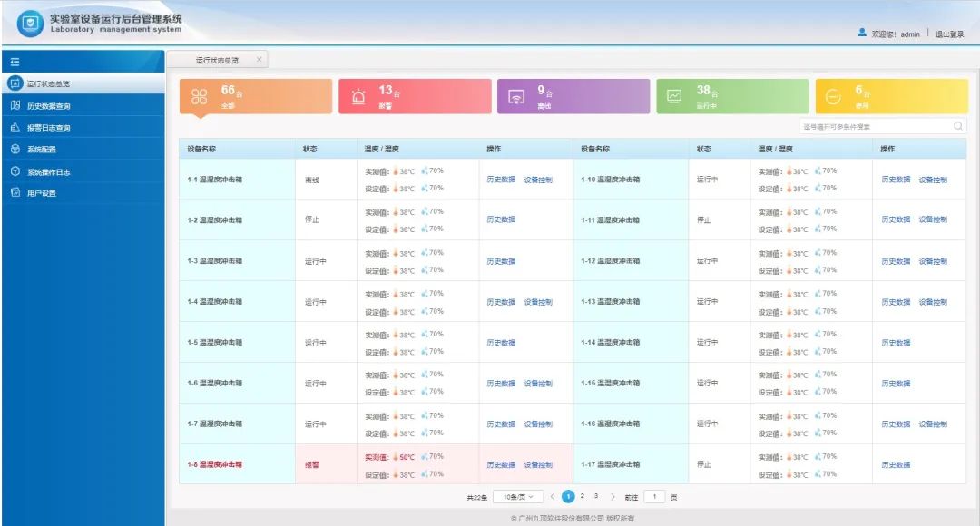This screenshot has height=526, width=980.
Task: Open 运行状态总览 in the sidebar menu
Action: tap(48, 83)
